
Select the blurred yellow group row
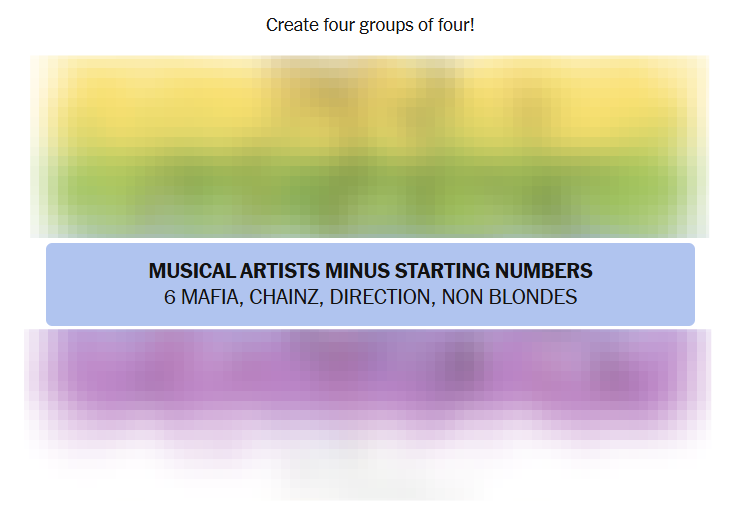click(370, 105)
